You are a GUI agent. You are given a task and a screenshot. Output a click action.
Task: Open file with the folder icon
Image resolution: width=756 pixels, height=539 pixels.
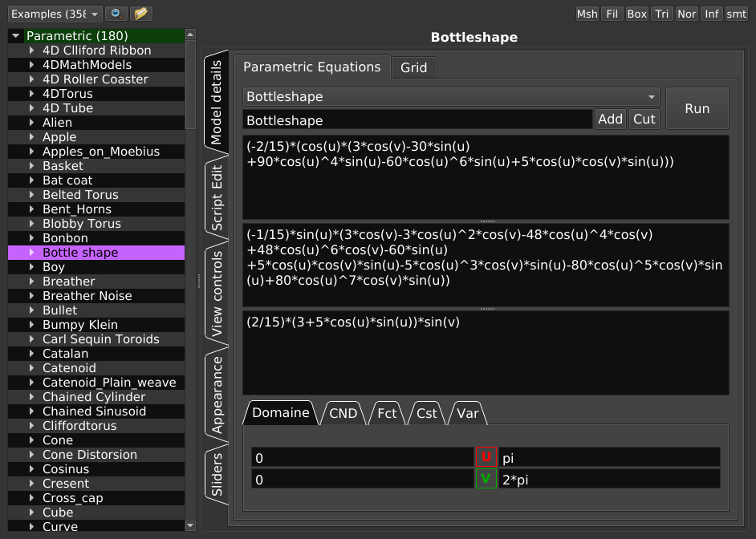tap(140, 14)
